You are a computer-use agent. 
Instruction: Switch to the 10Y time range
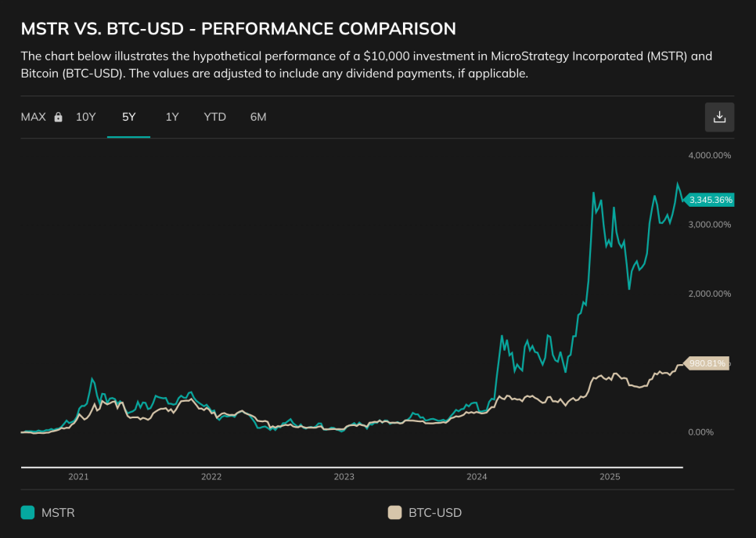pyautogui.click(x=86, y=117)
